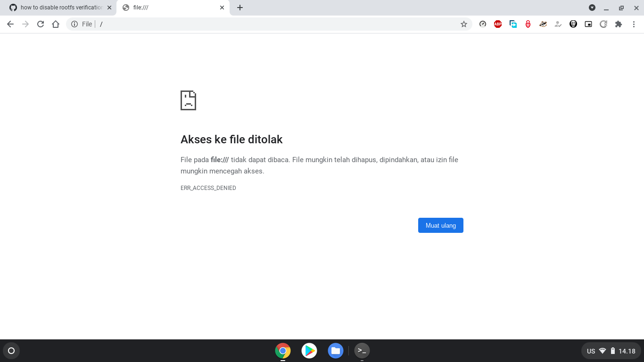Reload the page using the refresh icon
The height and width of the screenshot is (362, 644).
(40, 24)
